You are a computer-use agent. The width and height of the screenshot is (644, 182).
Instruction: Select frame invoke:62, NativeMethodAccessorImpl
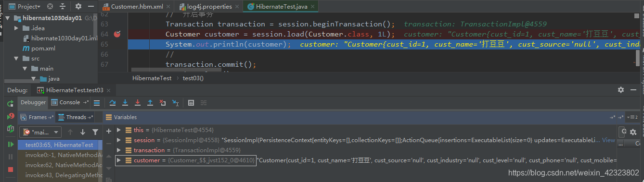click(60, 165)
